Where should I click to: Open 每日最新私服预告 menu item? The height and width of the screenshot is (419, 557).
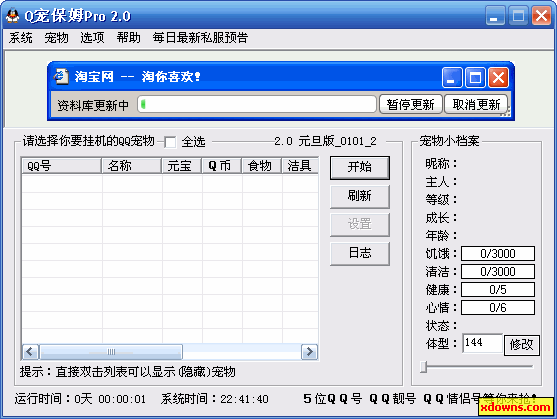(200, 38)
